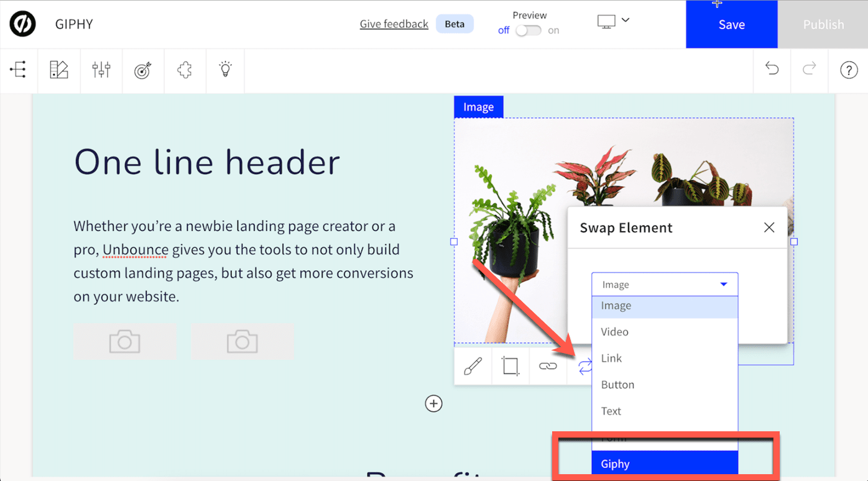Open the Give feedback link
Image resolution: width=868 pixels, height=481 pixels.
(x=394, y=24)
